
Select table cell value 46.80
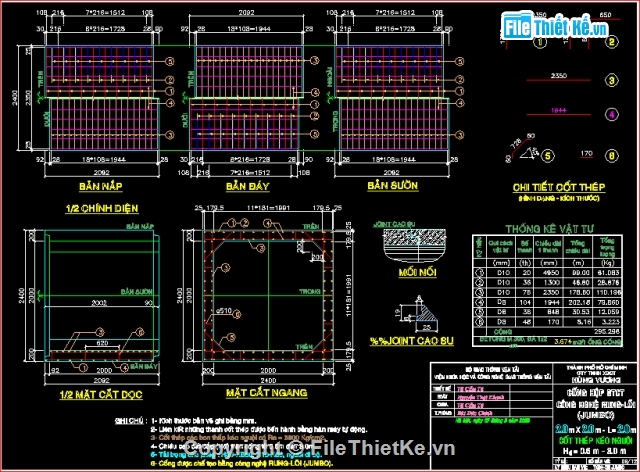[x=580, y=283]
